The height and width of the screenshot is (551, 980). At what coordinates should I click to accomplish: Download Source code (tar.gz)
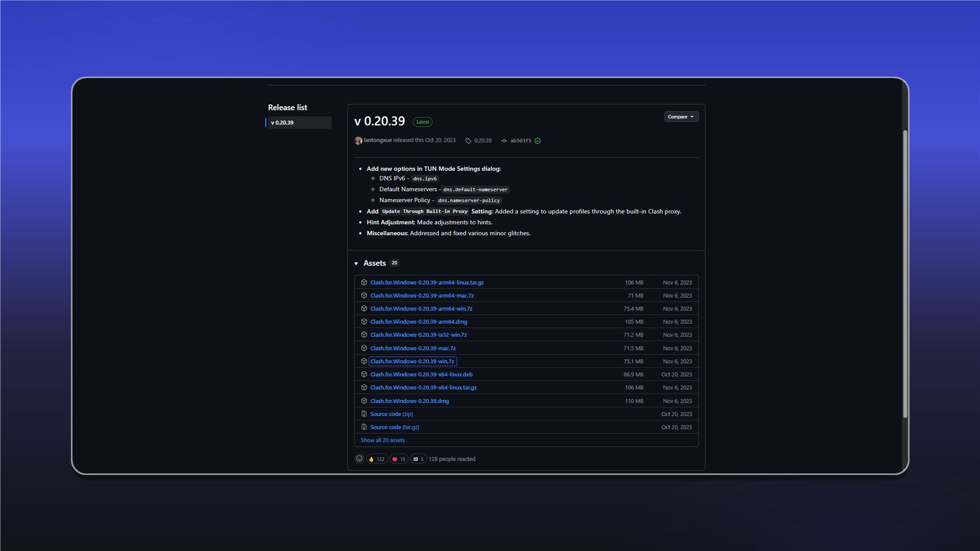395,428
